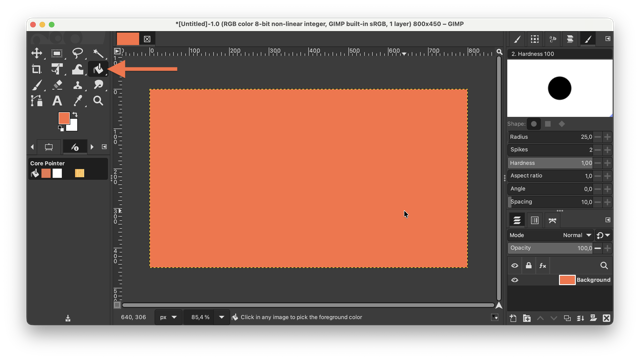The height and width of the screenshot is (360, 640).
Task: Select the Warp Transform tool
Action: [77, 69]
